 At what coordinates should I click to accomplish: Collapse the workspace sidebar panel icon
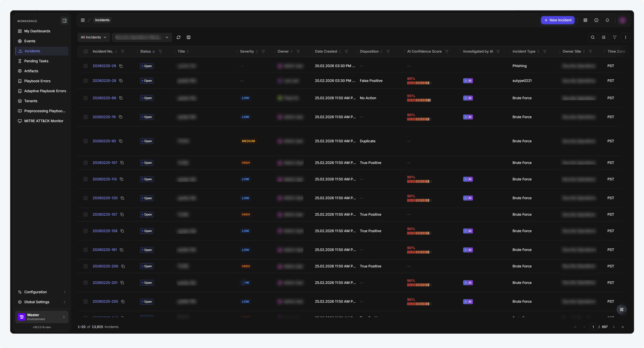tap(65, 21)
